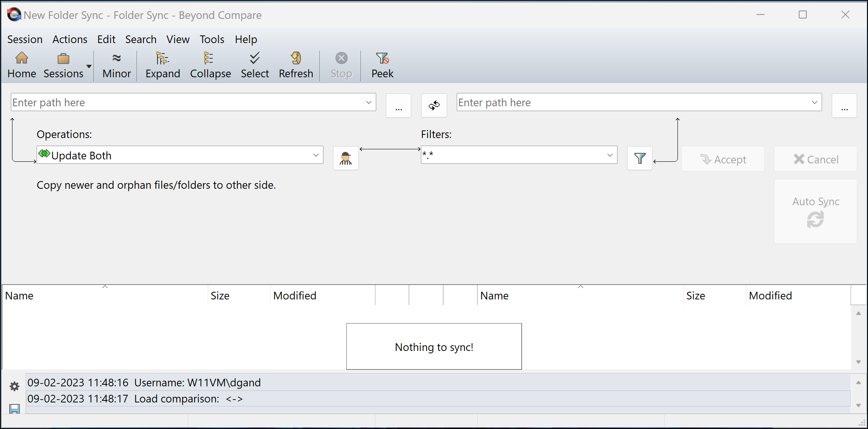Click log panel scrollbar up arrow
Viewport: 868px width, 429px height.
click(858, 382)
